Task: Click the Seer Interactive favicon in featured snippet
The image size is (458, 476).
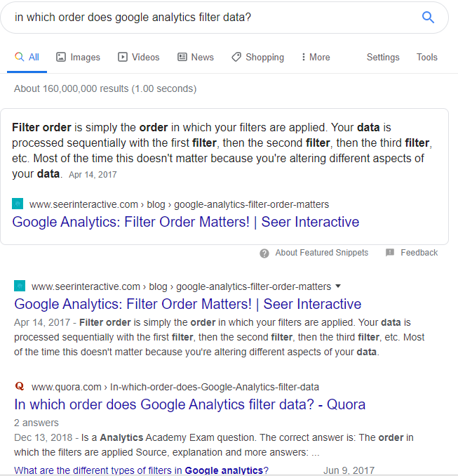Action: pyautogui.click(x=18, y=204)
